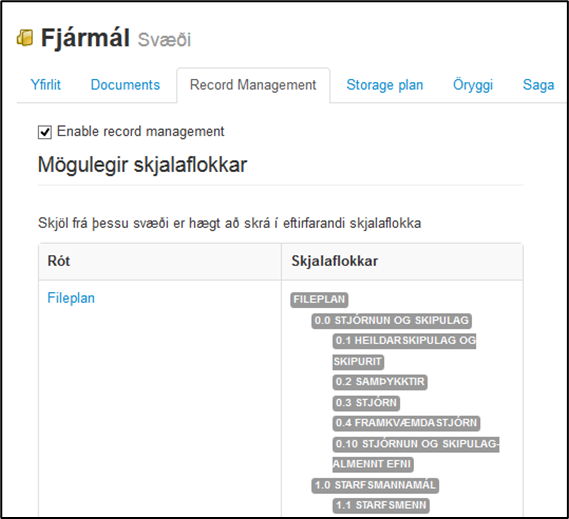Open the Yfirlit tab
Screen dimensions: 569x519
45,85
